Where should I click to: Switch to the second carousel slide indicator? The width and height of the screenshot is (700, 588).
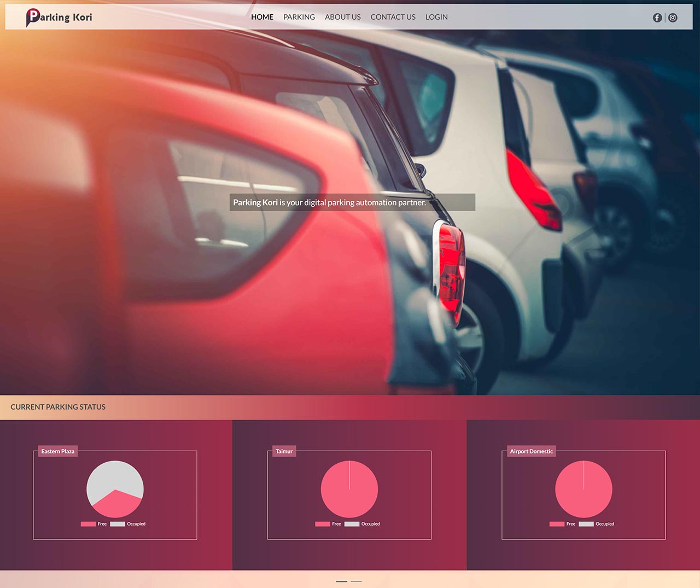click(x=356, y=581)
